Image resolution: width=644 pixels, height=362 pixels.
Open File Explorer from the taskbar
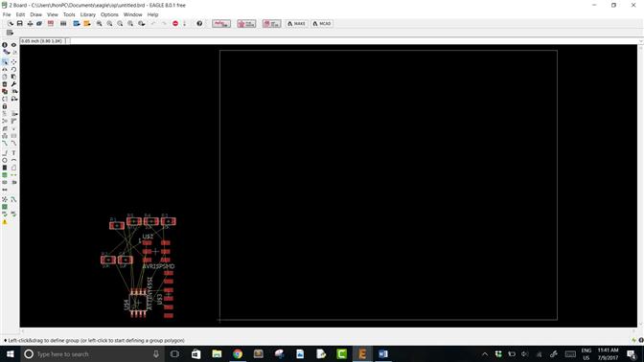coord(217,353)
